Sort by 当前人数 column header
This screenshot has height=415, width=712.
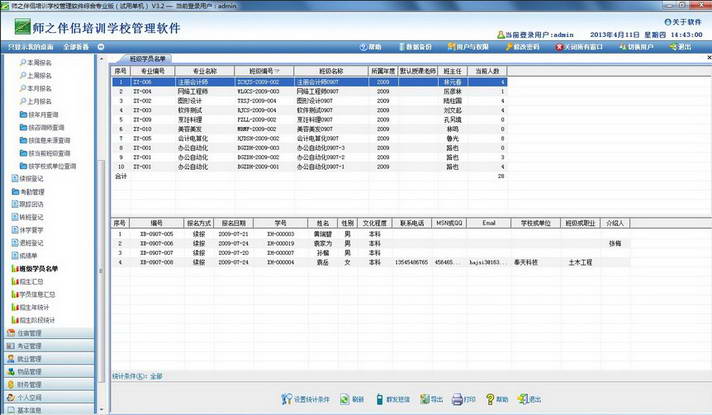tap(487, 71)
